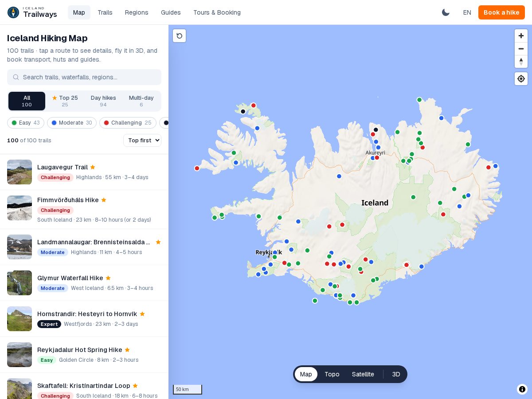
Task: Select the Top 25 filter
Action: tap(65, 101)
